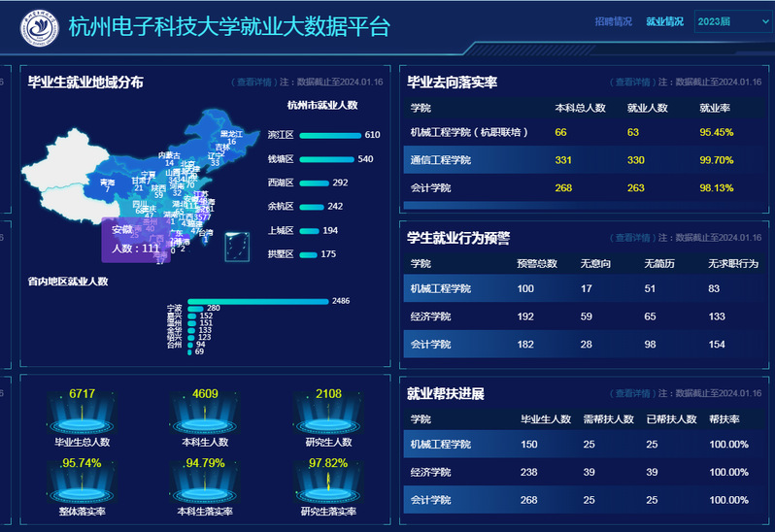Screen dimensions: 775x532
Task: Click the university logo in the header
Action: [x=41, y=27]
